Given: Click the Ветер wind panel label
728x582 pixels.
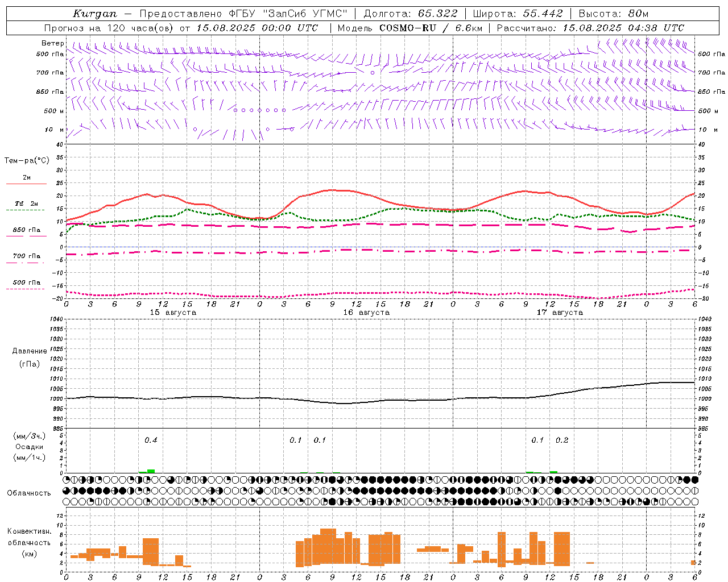Looking at the screenshot, I should point(52,43).
